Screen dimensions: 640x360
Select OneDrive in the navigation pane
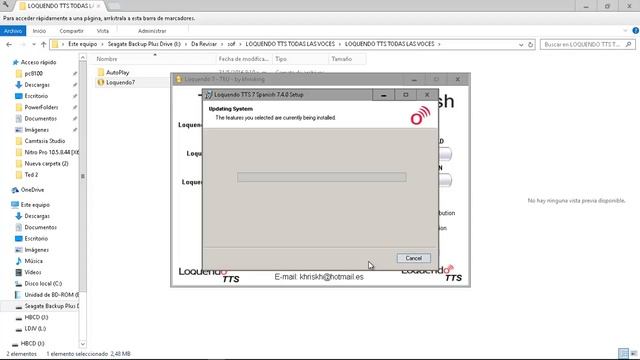click(x=32, y=190)
